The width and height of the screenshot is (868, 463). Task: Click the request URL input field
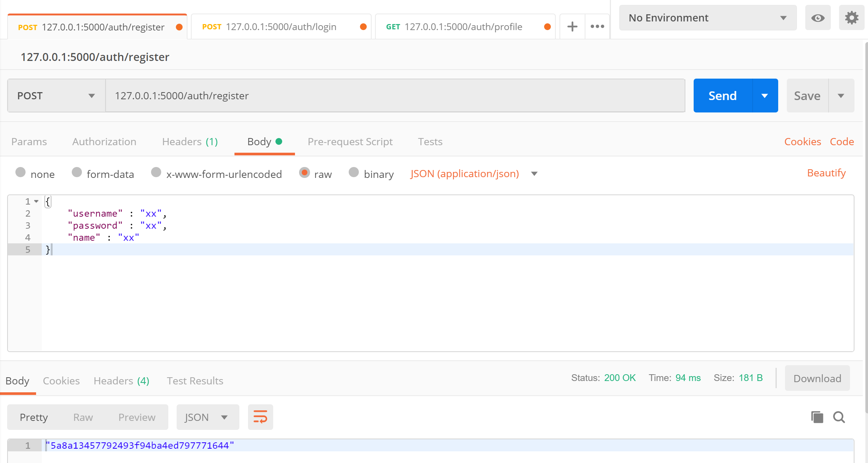point(395,96)
